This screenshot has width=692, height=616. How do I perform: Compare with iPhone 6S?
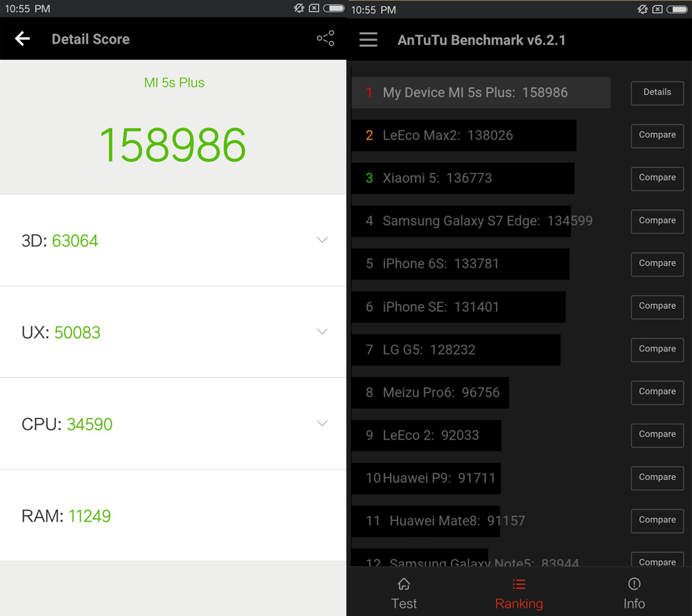point(657,264)
